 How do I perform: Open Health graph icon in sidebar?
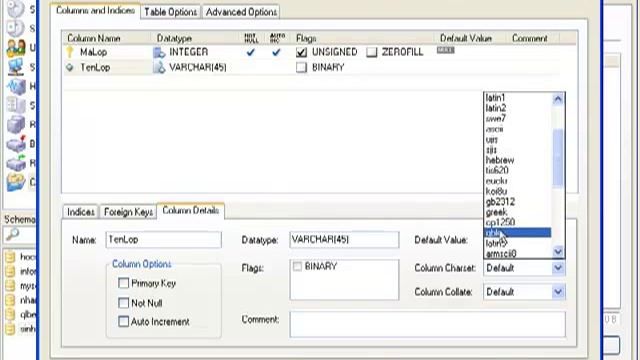click(16, 86)
